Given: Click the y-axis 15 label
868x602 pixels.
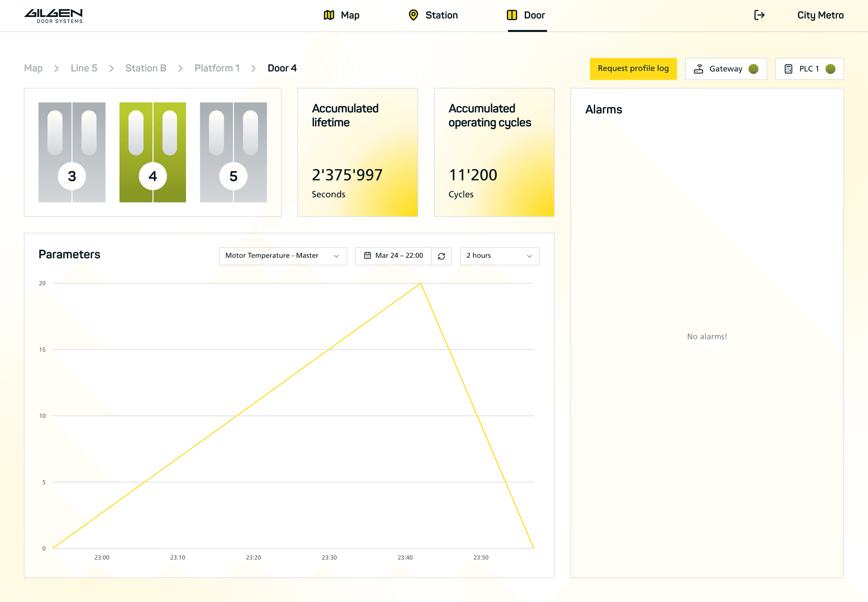Looking at the screenshot, I should (x=42, y=350).
